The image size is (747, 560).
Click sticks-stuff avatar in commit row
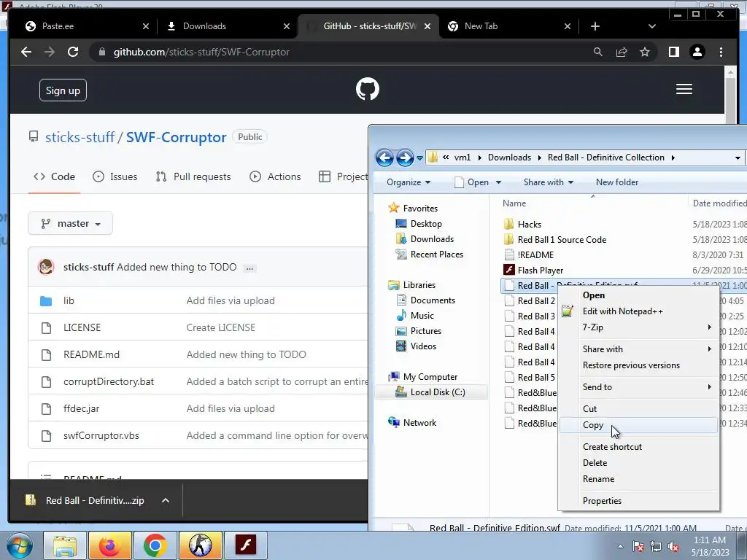[46, 267]
